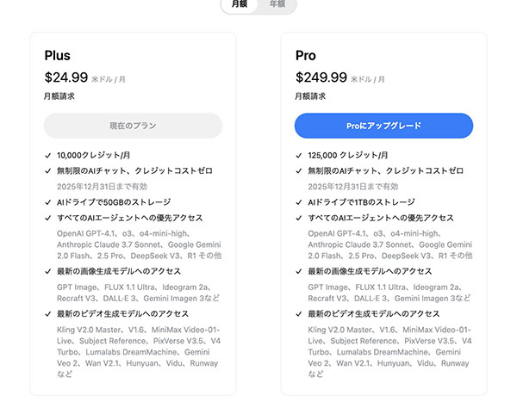The width and height of the screenshot is (517, 420).
Task: Switch billing toggle to 年額
Action: pos(277,4)
